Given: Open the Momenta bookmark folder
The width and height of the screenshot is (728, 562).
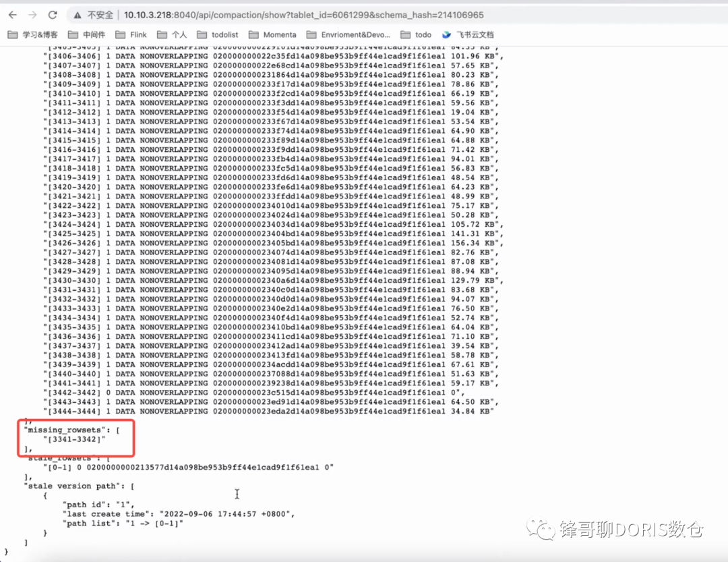Looking at the screenshot, I should point(272,35).
